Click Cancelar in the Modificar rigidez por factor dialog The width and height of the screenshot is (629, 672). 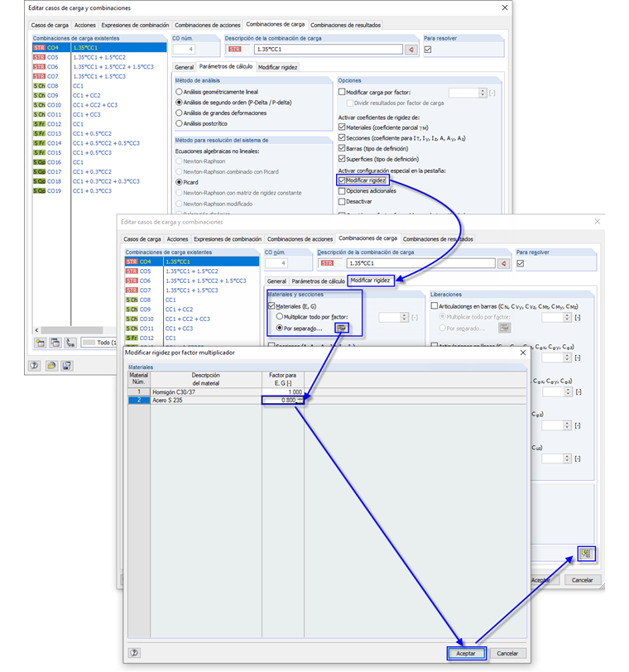pos(507,653)
